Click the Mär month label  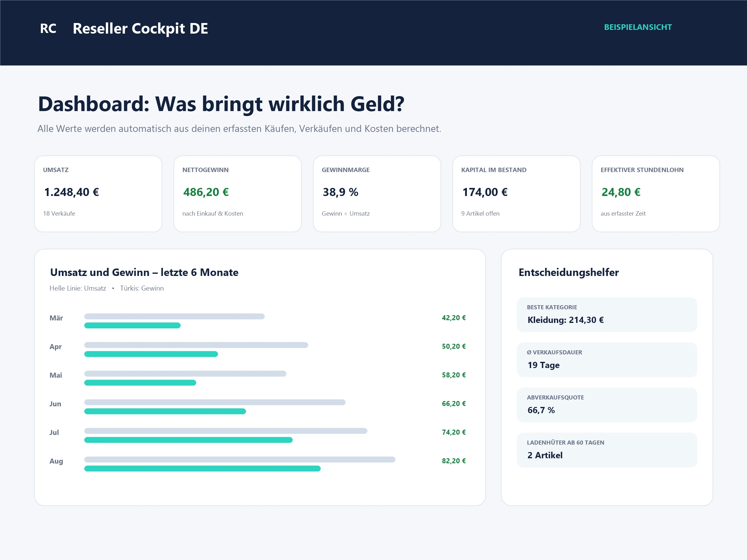(x=56, y=318)
